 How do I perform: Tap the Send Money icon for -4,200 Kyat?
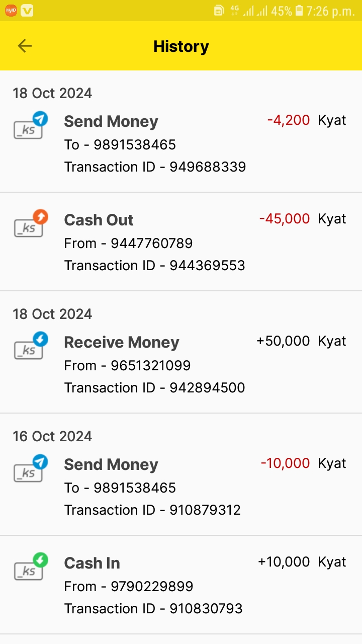(30, 126)
